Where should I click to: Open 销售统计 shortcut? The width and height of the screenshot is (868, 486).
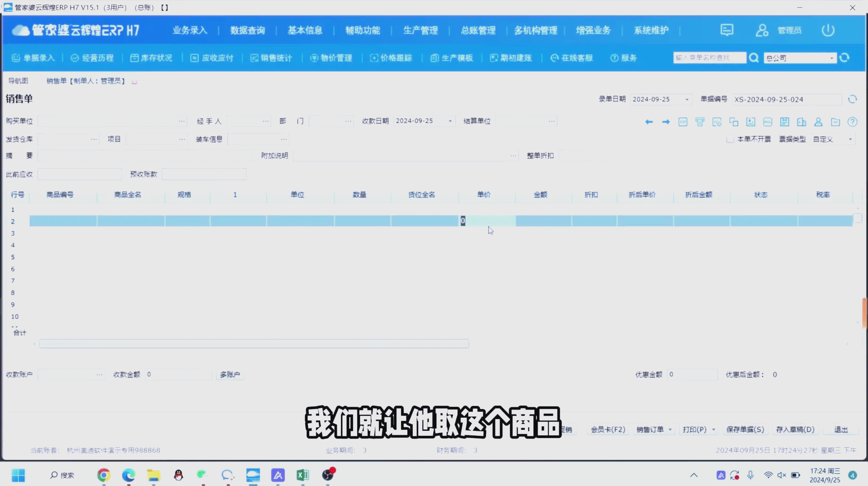point(271,58)
